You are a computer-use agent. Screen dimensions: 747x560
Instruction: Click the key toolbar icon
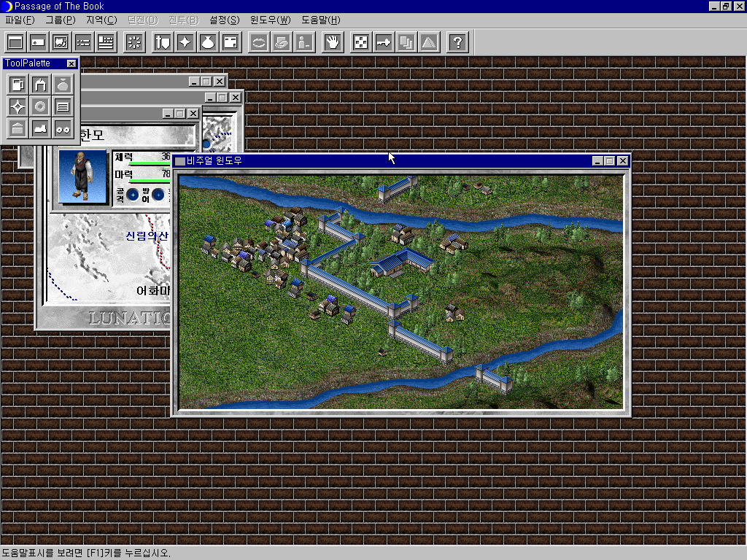(384, 42)
